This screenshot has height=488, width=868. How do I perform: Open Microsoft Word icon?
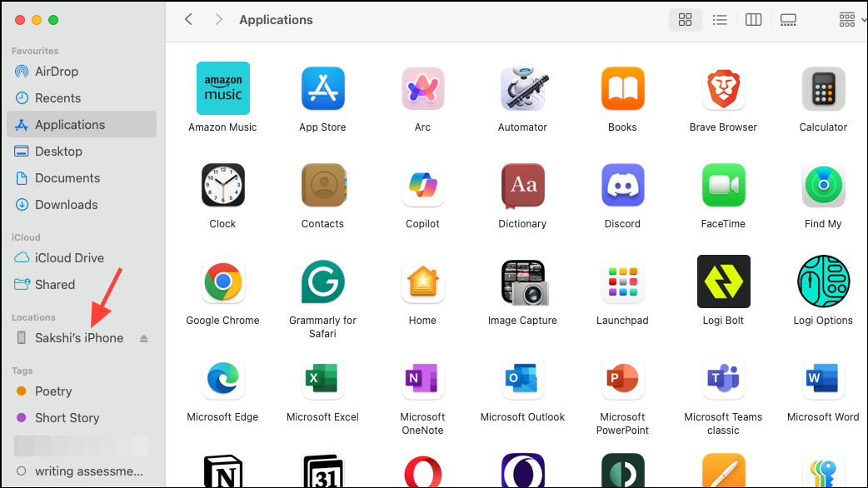823,378
